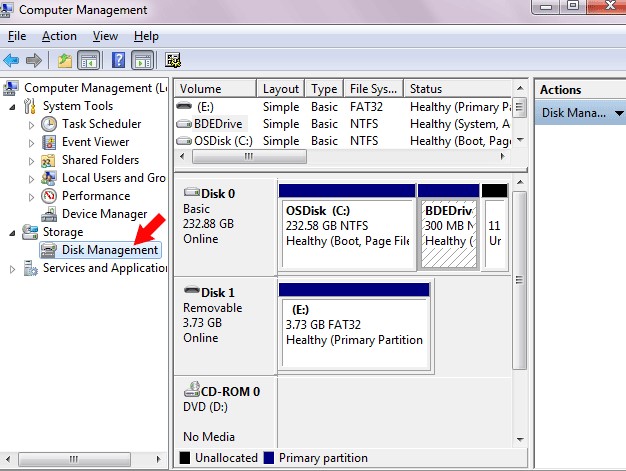Click the Computer Management root icon
Image resolution: width=626 pixels, height=471 pixels.
(11, 88)
